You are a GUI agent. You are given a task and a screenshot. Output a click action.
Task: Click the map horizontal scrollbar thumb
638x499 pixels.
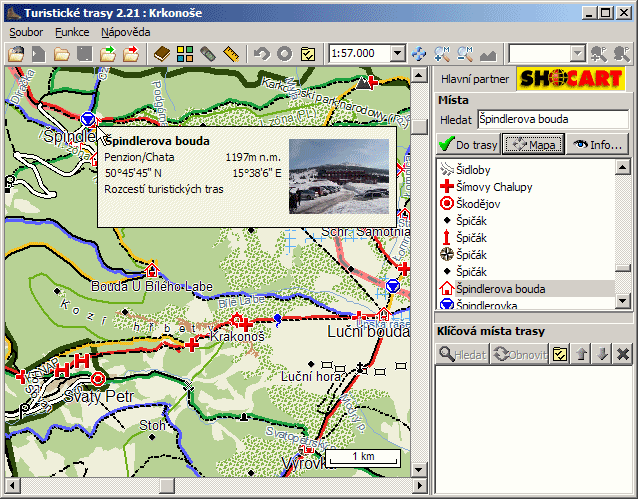coord(166,486)
